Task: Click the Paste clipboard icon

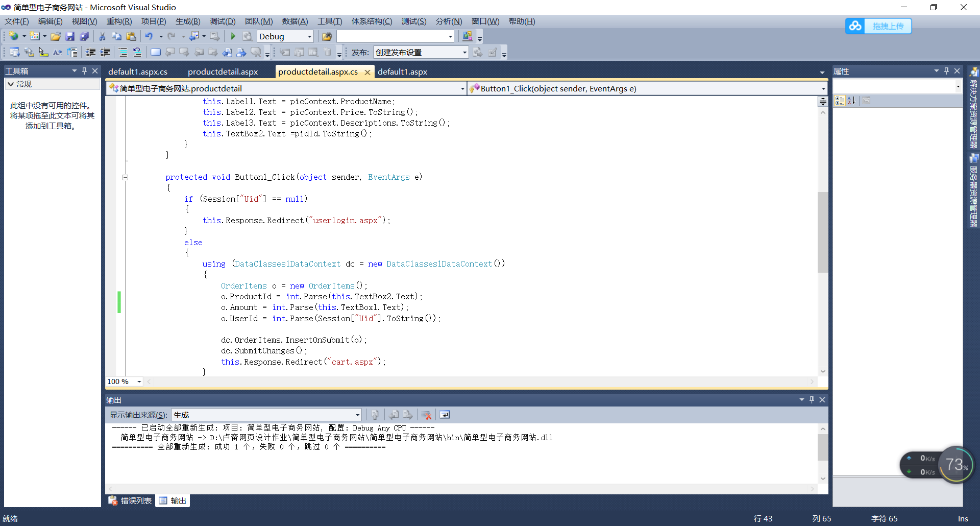Action: coord(131,36)
